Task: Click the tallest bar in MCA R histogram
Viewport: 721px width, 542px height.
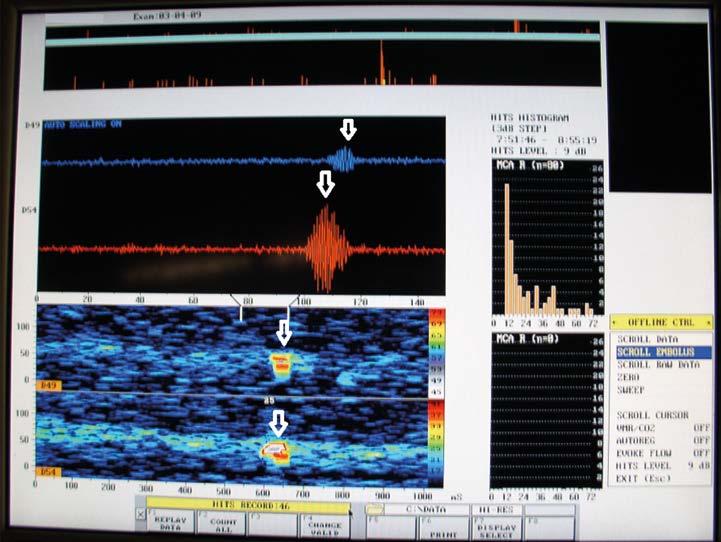Action: click(x=507, y=249)
